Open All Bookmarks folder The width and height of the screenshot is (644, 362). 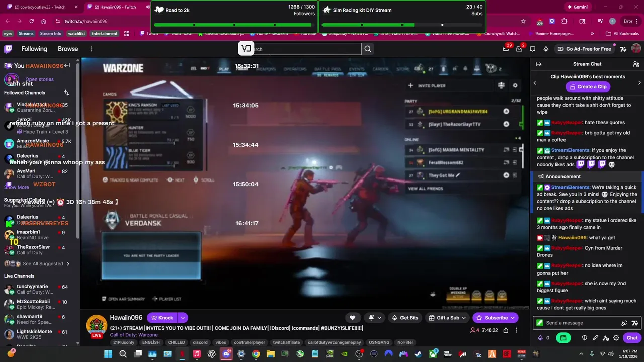622,34
